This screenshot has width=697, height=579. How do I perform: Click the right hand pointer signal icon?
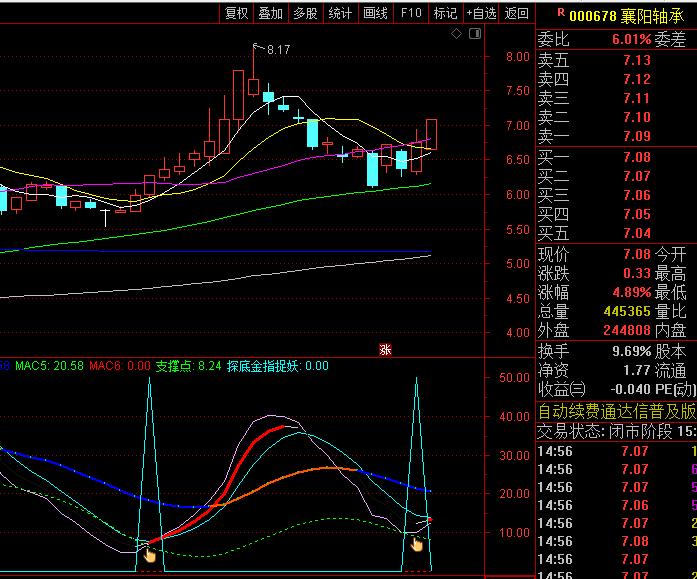pos(416,544)
